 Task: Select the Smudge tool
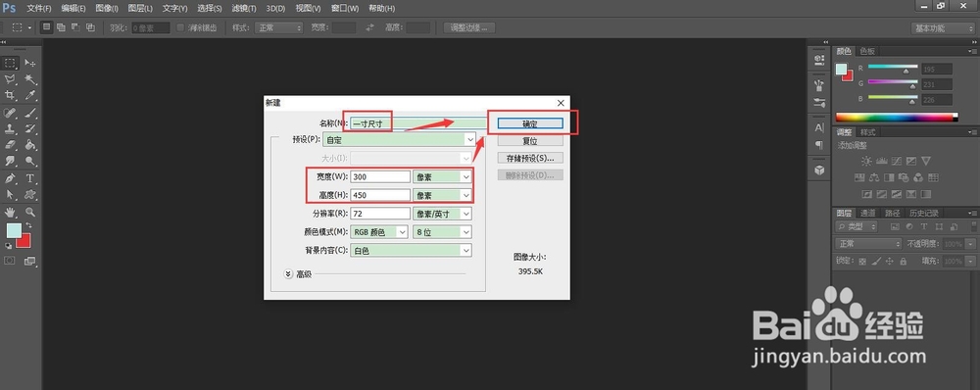(10, 162)
